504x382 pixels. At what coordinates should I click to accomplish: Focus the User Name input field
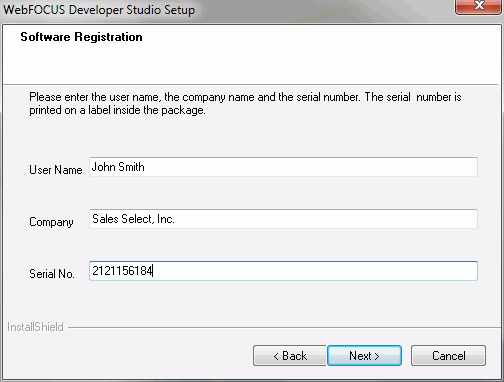[x=283, y=167]
